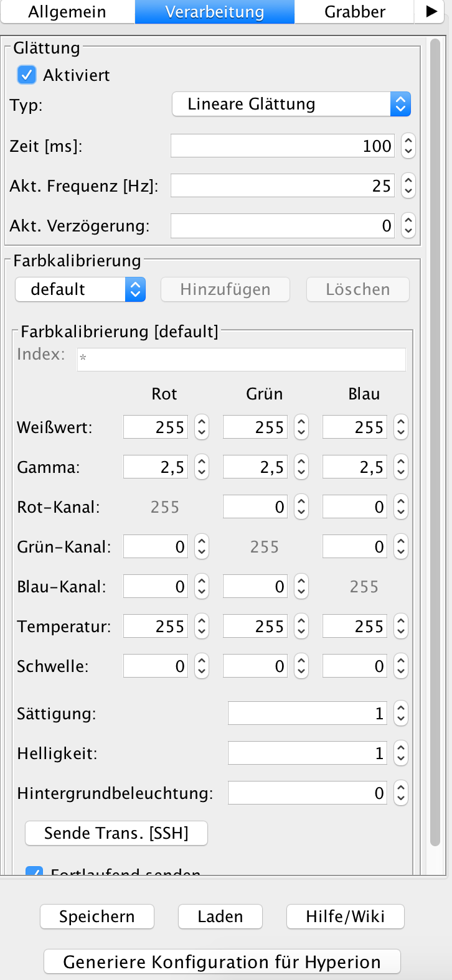This screenshot has width=452, height=980.
Task: Uncheck the Aktiviert smoothing checkbox
Action: point(27,75)
